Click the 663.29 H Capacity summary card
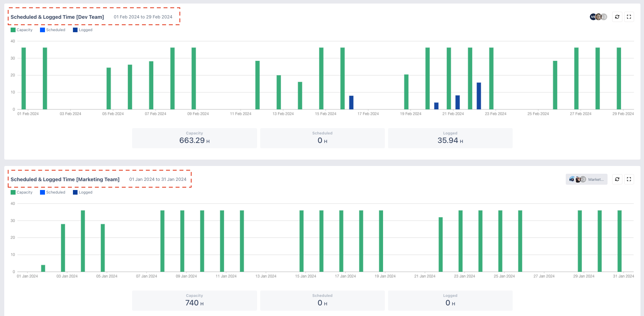This screenshot has width=644, height=316. [194, 138]
